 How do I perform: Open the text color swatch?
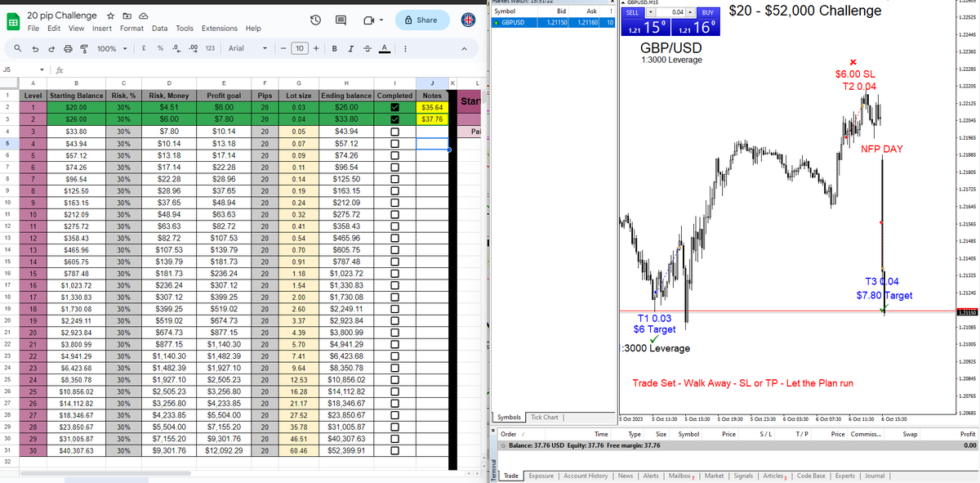click(383, 48)
